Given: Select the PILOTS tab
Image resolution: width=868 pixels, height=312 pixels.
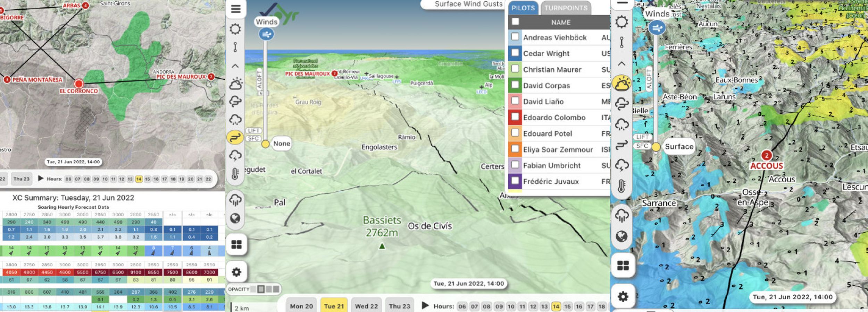Looking at the screenshot, I should tap(523, 8).
